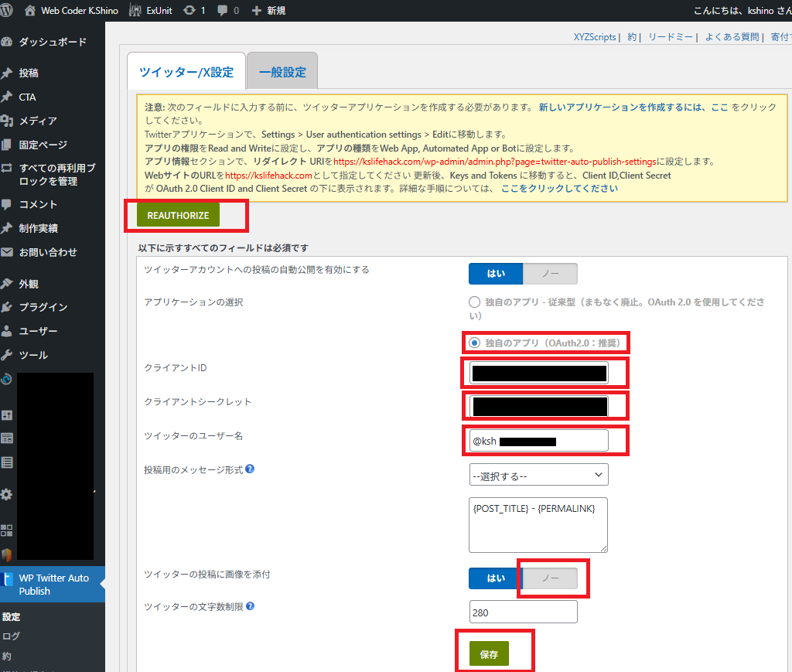Image resolution: width=792 pixels, height=672 pixels.
Task: Switch image attachment toggle to ノー
Action: coord(550,578)
